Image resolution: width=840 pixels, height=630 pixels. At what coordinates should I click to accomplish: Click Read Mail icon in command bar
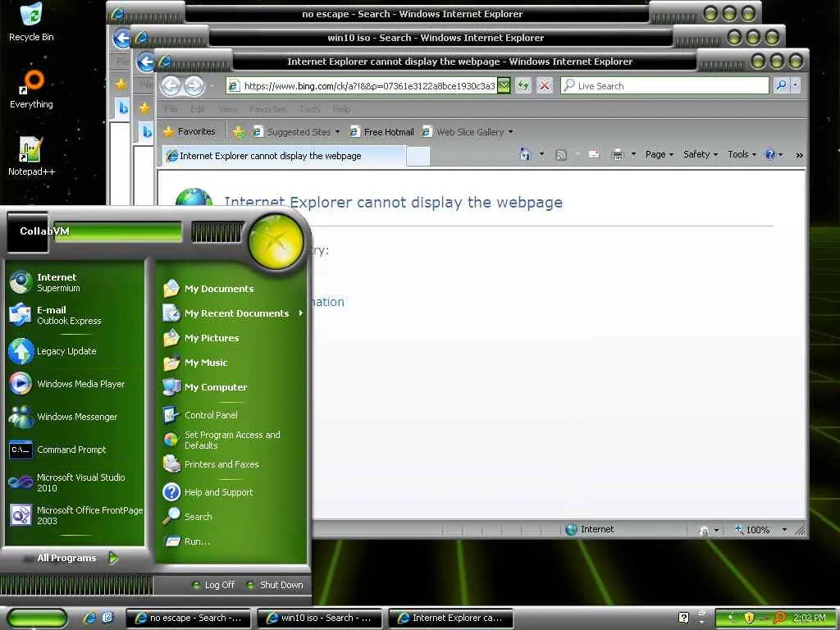click(594, 154)
